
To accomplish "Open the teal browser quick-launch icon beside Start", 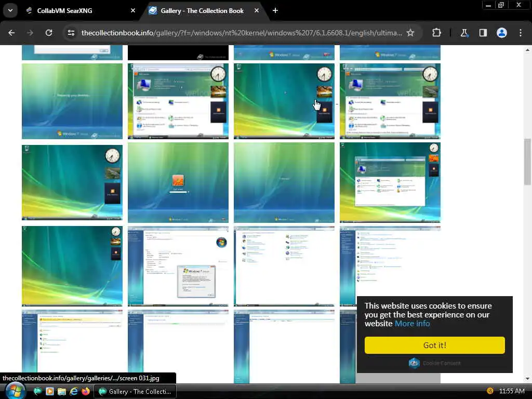I will [37, 392].
